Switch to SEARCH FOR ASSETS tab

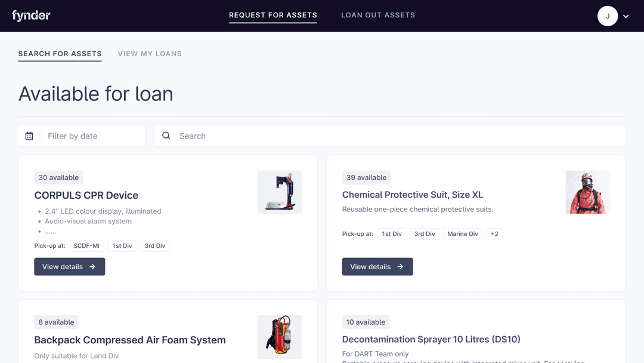tap(60, 54)
